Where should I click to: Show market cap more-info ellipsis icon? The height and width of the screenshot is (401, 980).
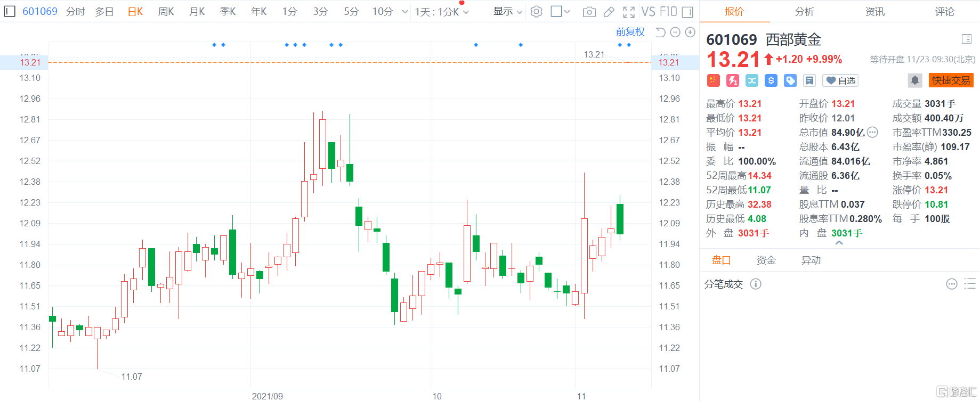coord(872,132)
